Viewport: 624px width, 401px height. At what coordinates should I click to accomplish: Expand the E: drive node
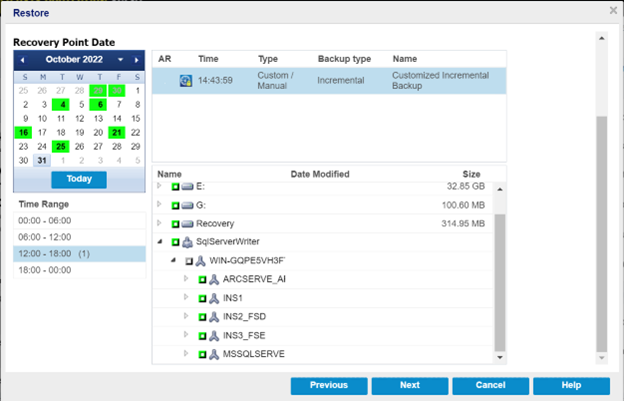point(159,185)
